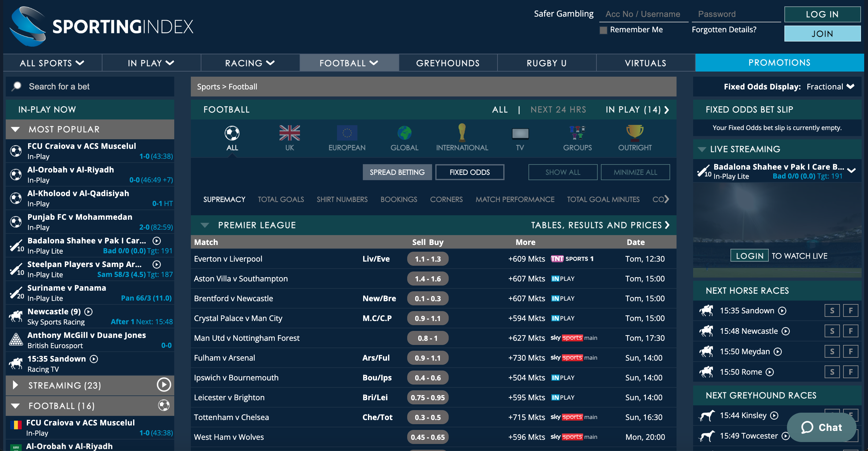Switch to Corners market tab
Viewport: 868px width, 451px height.
pos(446,199)
